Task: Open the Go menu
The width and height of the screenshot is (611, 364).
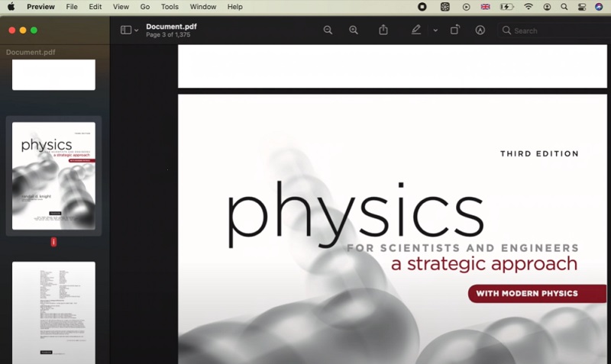Action: 145,7
